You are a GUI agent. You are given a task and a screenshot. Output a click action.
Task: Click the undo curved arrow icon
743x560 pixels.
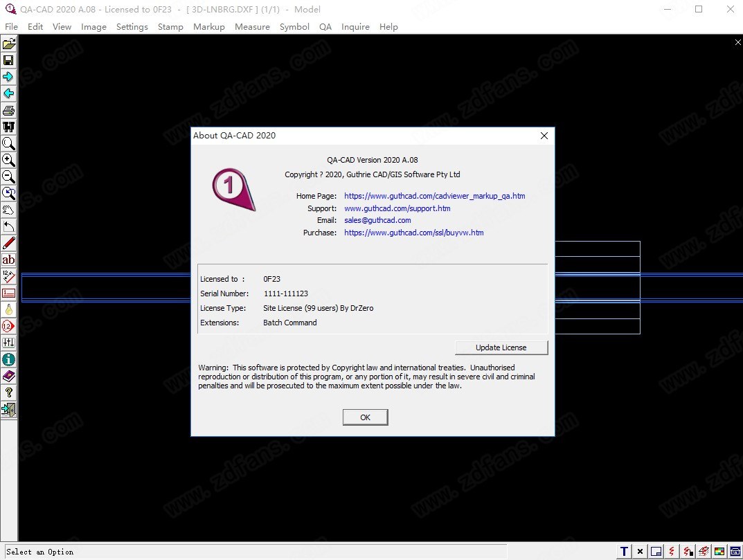pos(8,226)
